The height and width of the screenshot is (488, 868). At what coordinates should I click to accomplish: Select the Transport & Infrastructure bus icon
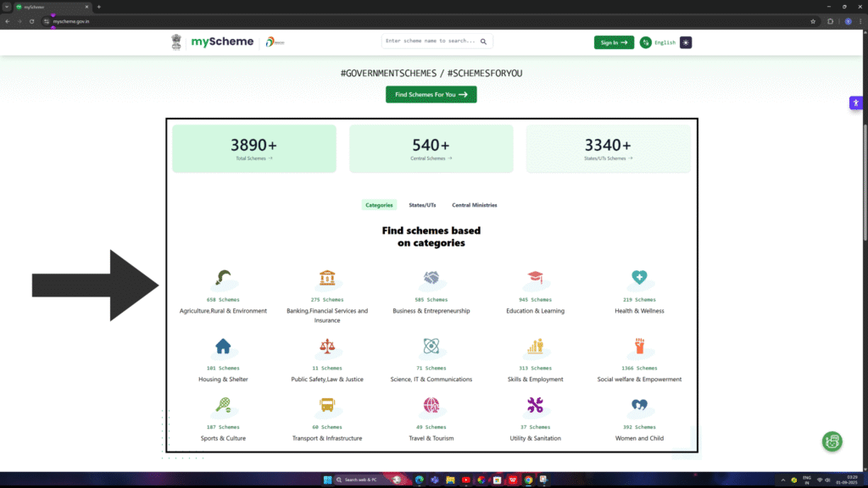click(x=327, y=406)
